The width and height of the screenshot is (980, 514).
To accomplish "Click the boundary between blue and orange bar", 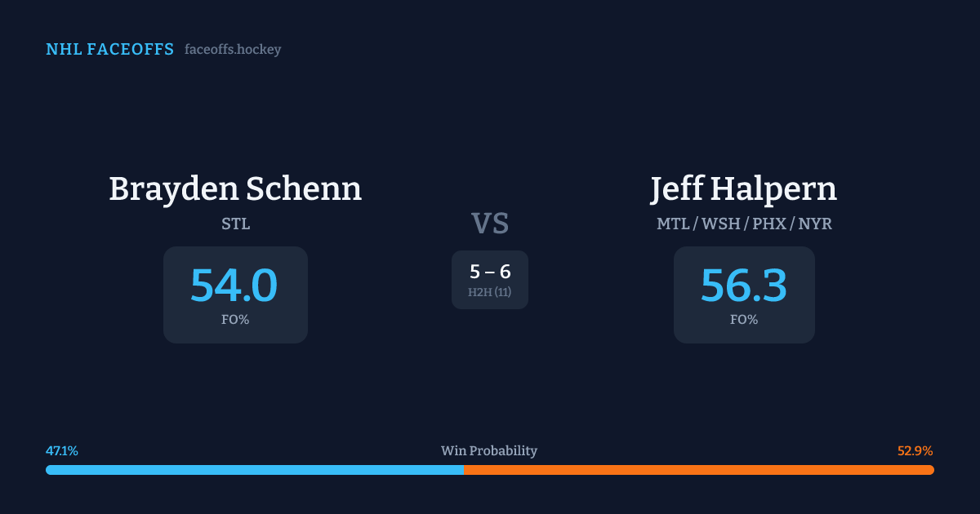I will click(464, 470).
